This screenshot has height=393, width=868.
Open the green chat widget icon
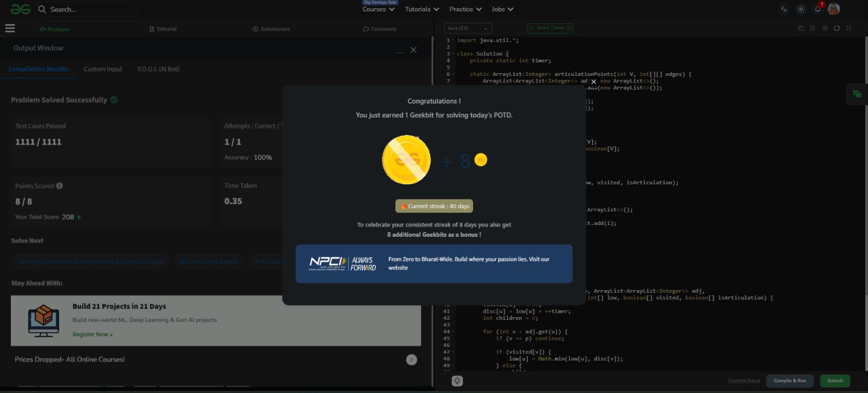coord(857,94)
